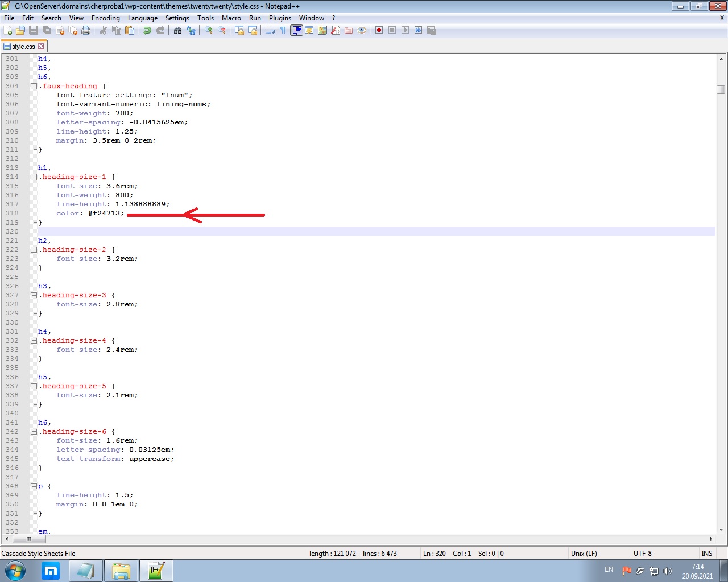The image size is (728, 582).
Task: Toggle synchronized horizontal scrolling
Action: pyautogui.click(x=253, y=30)
